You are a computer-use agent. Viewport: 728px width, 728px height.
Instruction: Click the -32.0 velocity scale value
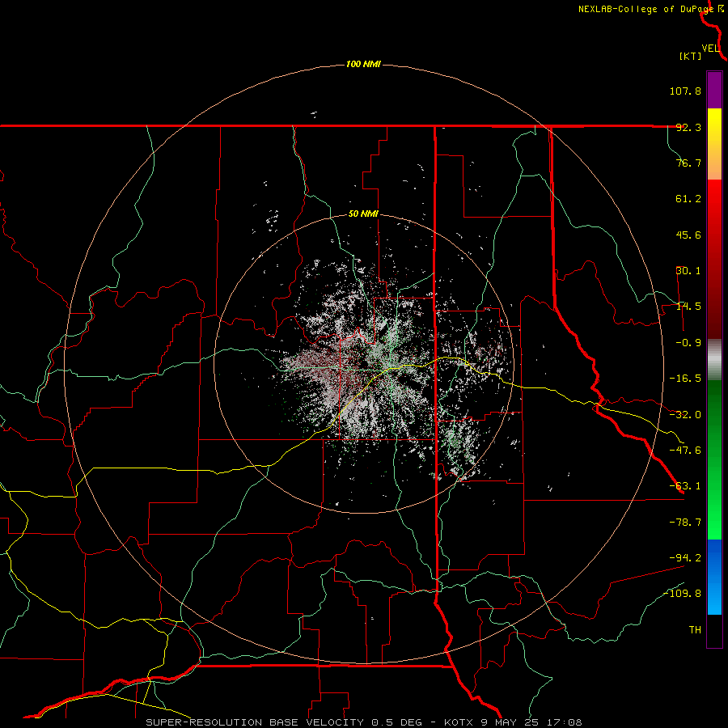coord(685,415)
